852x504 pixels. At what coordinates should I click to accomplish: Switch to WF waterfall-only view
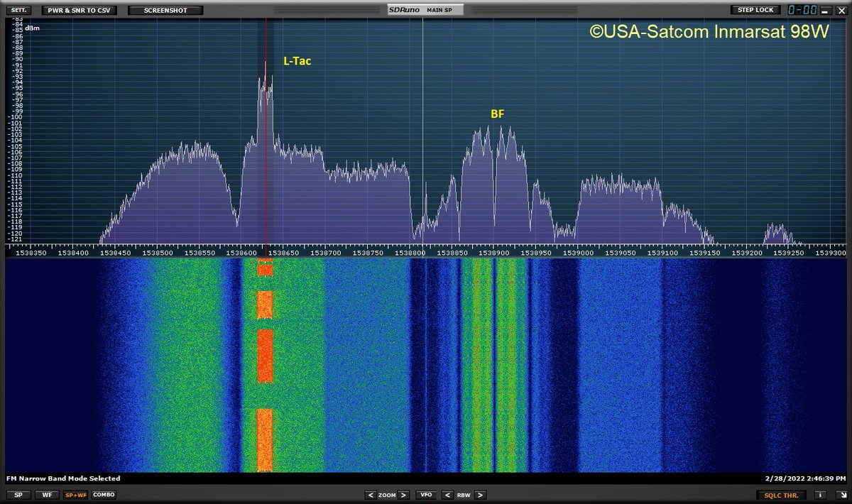pos(46,495)
